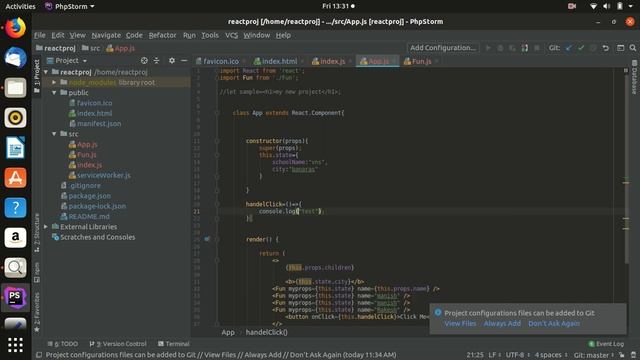Hide the Project panel with minus icon

(184, 60)
